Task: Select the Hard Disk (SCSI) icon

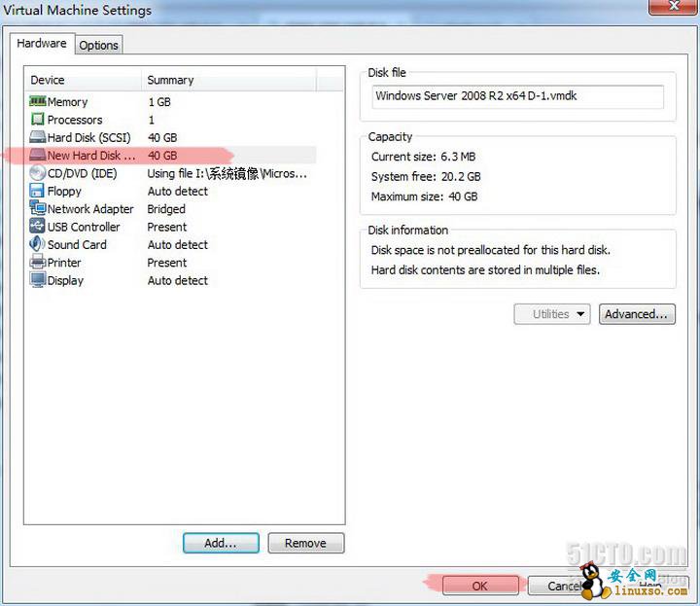Action: (38, 138)
